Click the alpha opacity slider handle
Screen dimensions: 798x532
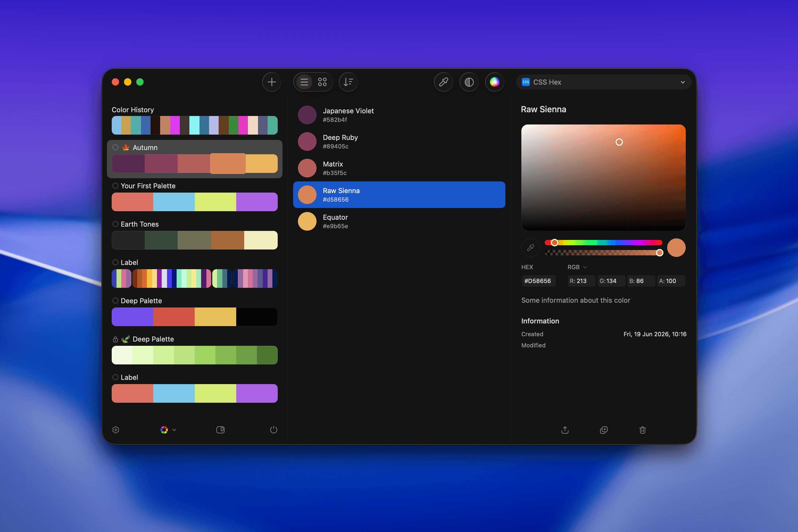coord(659,252)
